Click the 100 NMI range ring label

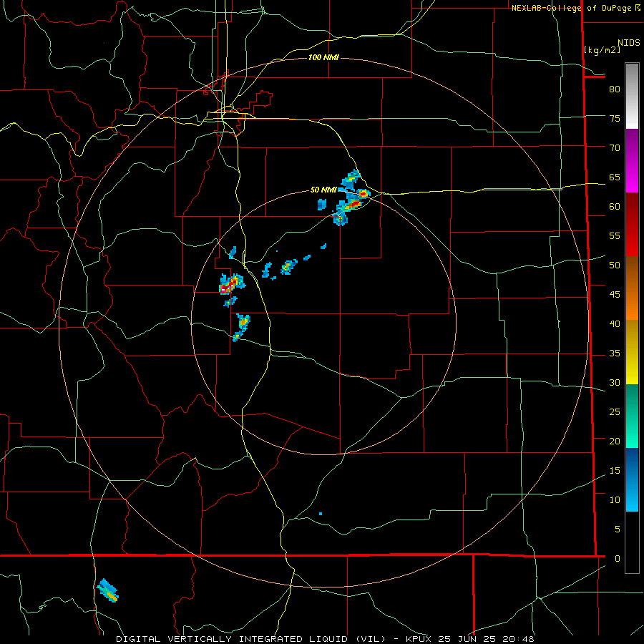pos(323,57)
